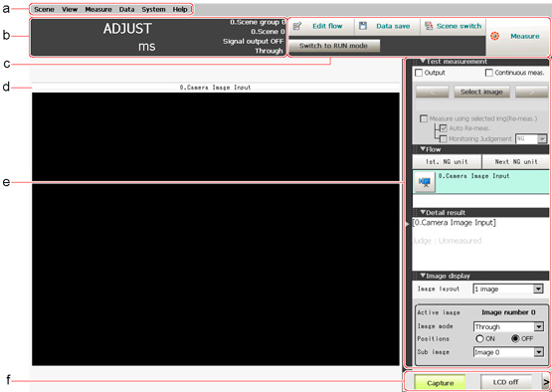Click the green Capture button
552x392 pixels.
click(x=440, y=383)
